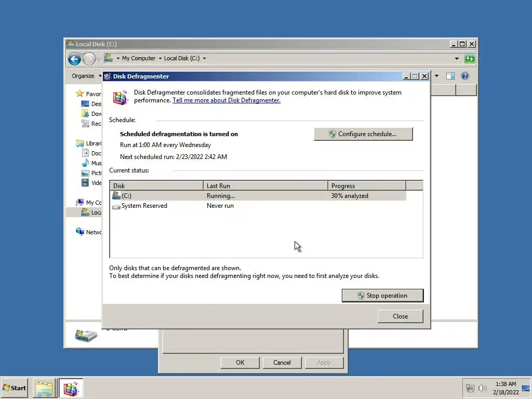Toggle the preview pane in Explorer
This screenshot has width=532, height=399.
[450, 76]
